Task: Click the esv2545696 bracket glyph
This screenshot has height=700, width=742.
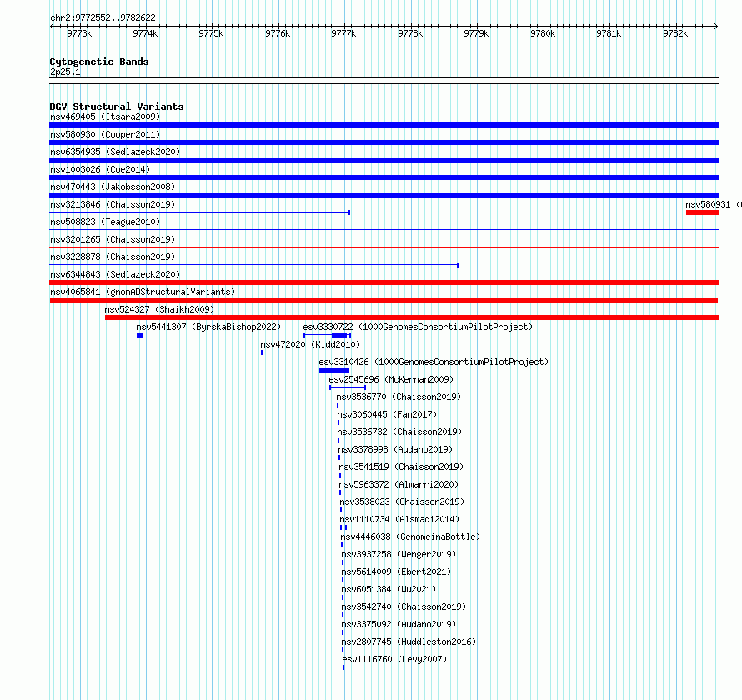Action: point(348,387)
